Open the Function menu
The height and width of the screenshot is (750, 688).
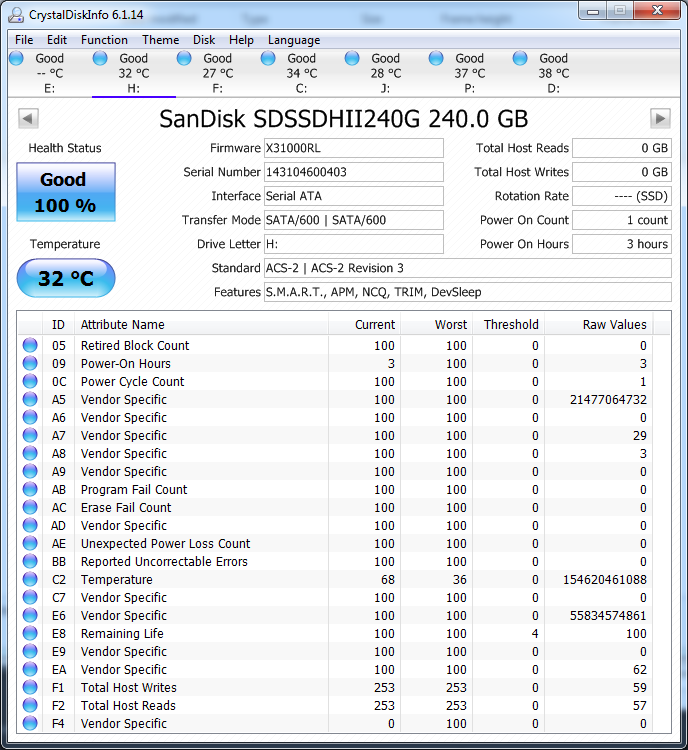coord(104,40)
